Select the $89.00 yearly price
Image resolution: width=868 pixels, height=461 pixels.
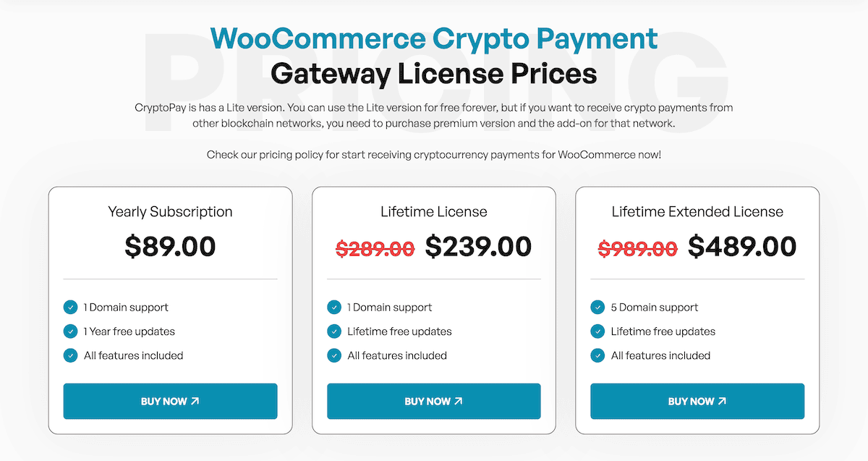170,246
